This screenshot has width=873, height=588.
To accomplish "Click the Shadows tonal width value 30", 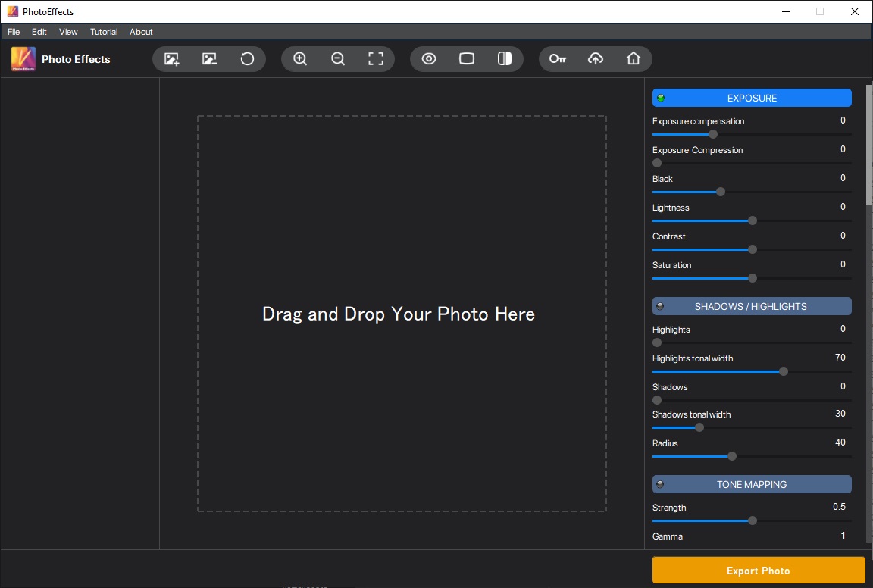I will [840, 414].
